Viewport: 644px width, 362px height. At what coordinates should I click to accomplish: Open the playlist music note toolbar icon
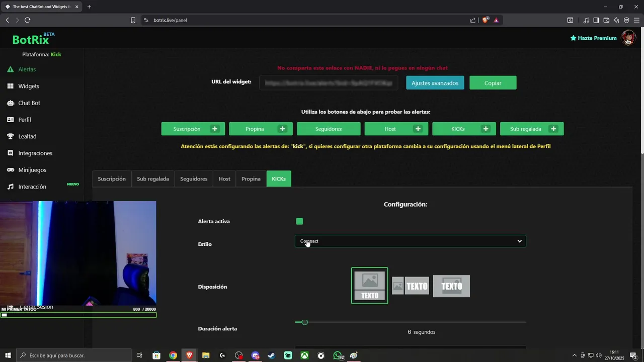586,20
